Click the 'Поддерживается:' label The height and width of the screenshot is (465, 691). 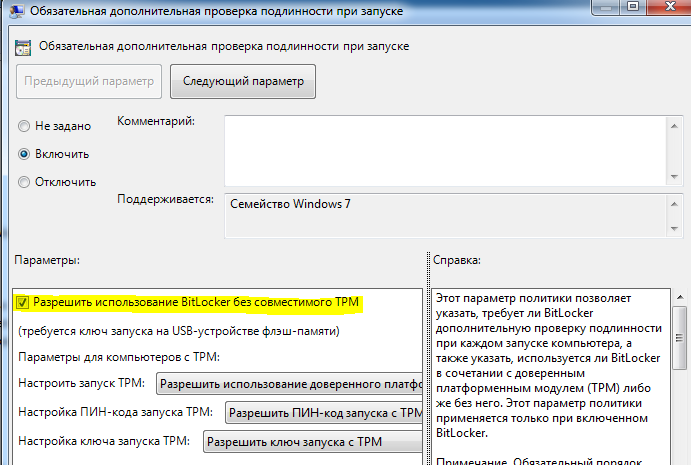click(x=165, y=199)
